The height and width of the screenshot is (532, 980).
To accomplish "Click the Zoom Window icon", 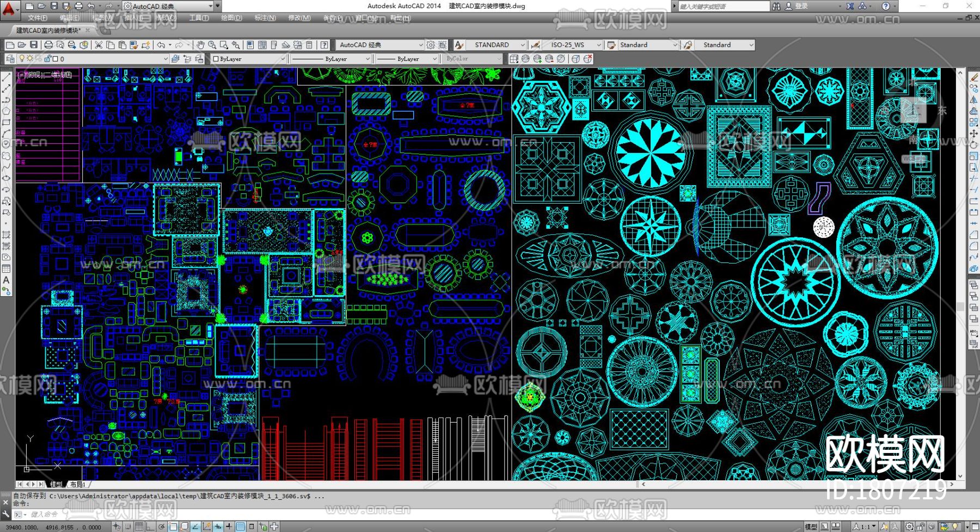I will [224, 45].
